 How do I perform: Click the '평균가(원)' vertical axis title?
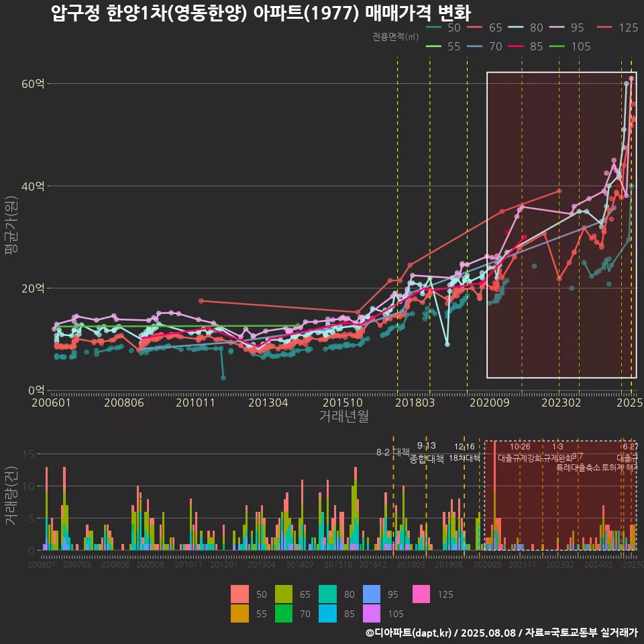[11, 225]
